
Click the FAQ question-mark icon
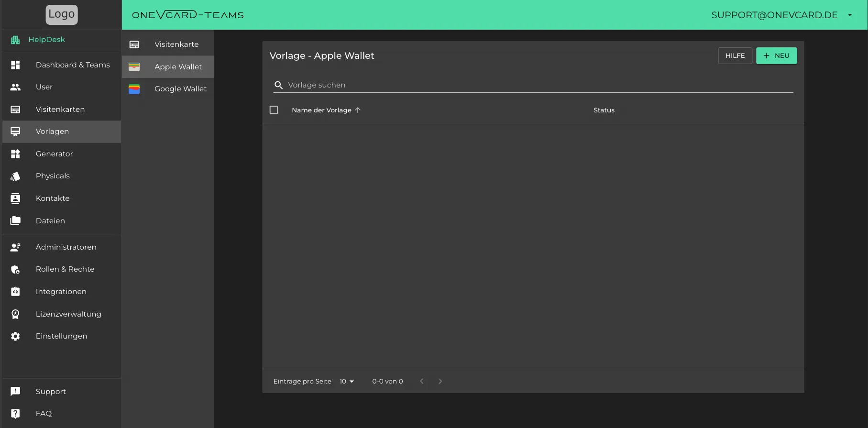coord(15,414)
